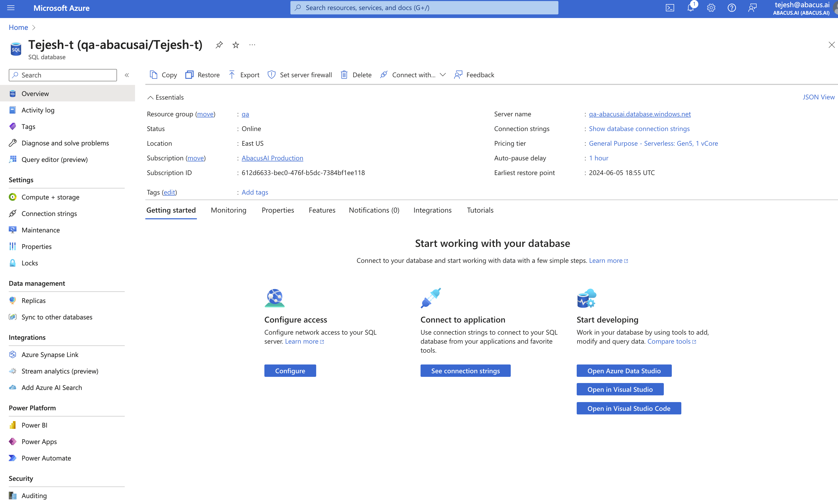Viewport: 838px width, 504px height.
Task: Open Query editor (preview) in sidebar
Action: tap(54, 159)
